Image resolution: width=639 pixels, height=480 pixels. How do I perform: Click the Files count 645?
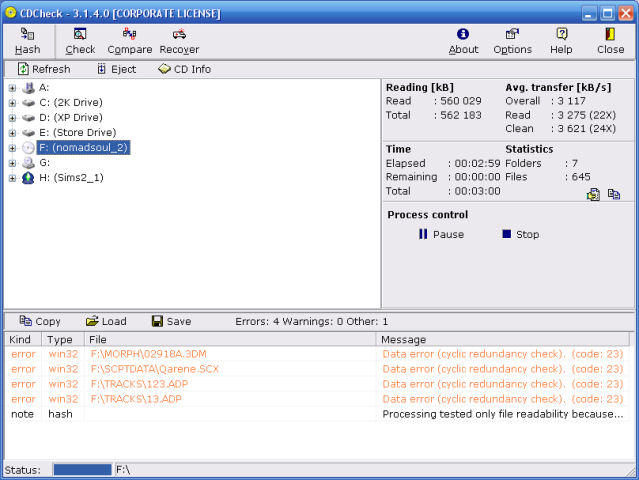click(581, 177)
